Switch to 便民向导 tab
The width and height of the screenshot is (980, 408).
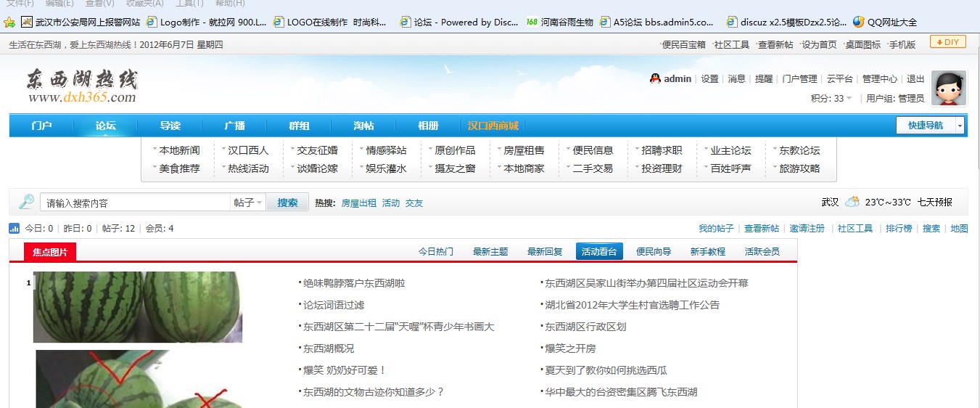click(x=654, y=251)
